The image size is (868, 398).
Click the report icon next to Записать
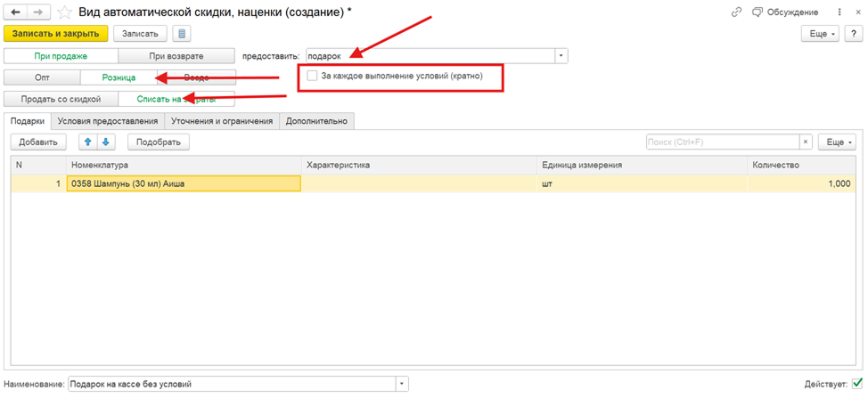[182, 33]
